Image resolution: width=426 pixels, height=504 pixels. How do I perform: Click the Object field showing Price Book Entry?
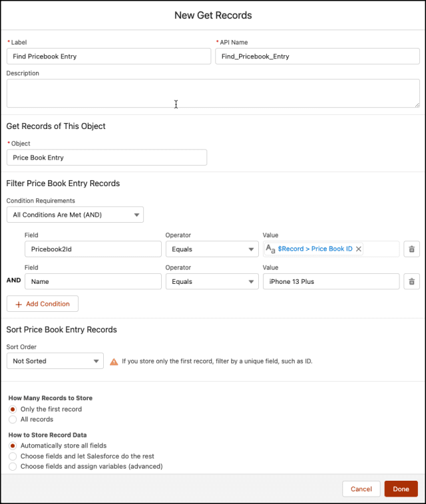coord(106,158)
